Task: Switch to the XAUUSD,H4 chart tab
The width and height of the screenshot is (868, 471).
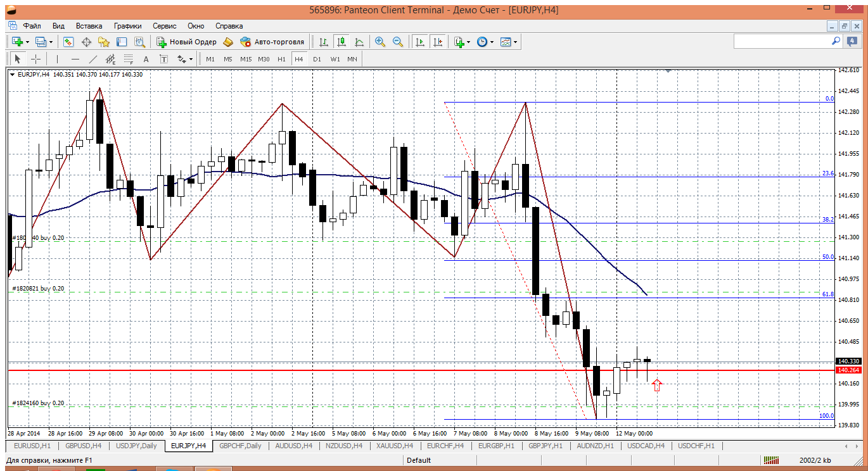Action: point(395,446)
